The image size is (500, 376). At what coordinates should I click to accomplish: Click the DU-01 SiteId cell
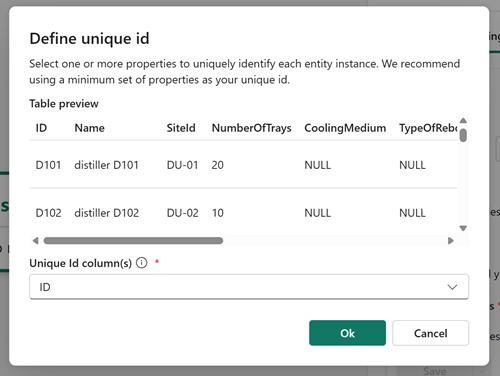pyautogui.click(x=182, y=165)
